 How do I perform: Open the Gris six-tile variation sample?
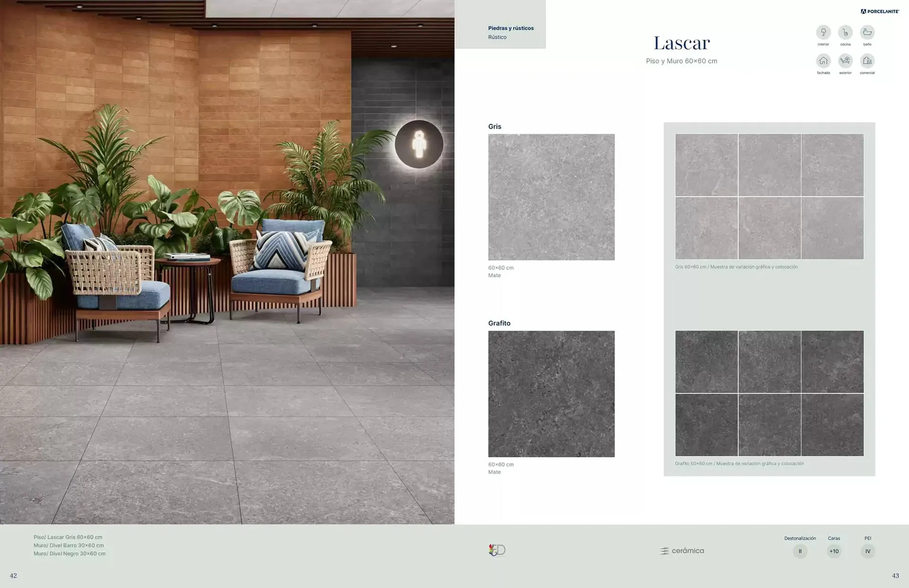click(769, 196)
